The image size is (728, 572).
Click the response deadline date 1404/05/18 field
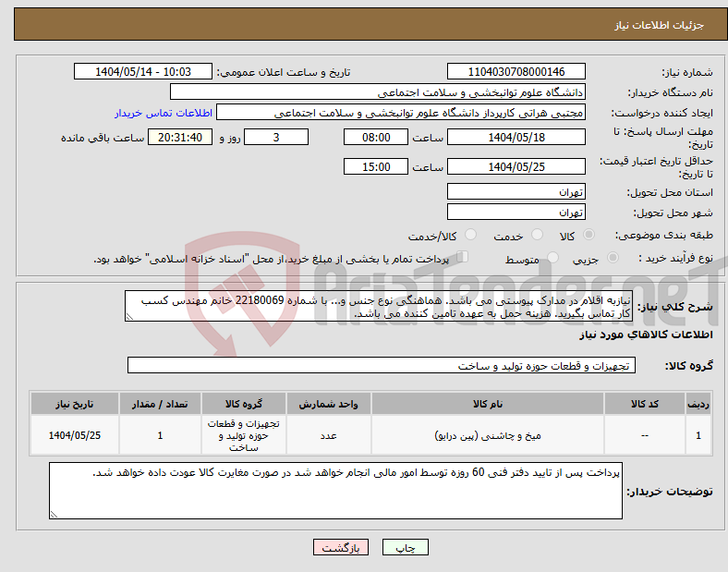point(516,137)
